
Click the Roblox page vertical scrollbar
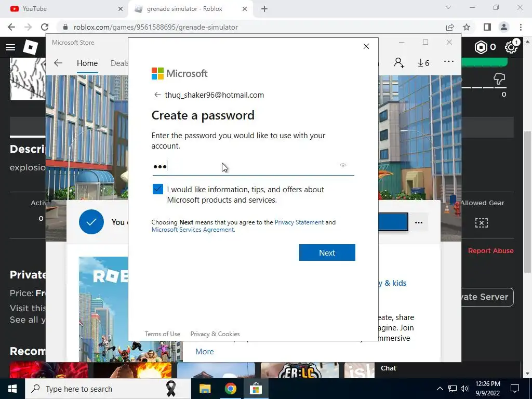tap(527, 202)
